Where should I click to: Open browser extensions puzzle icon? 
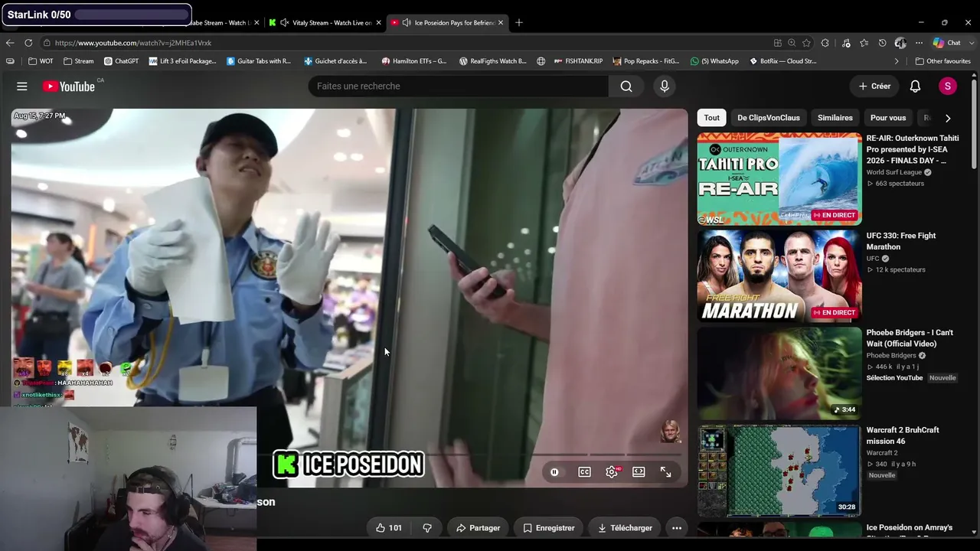(825, 43)
